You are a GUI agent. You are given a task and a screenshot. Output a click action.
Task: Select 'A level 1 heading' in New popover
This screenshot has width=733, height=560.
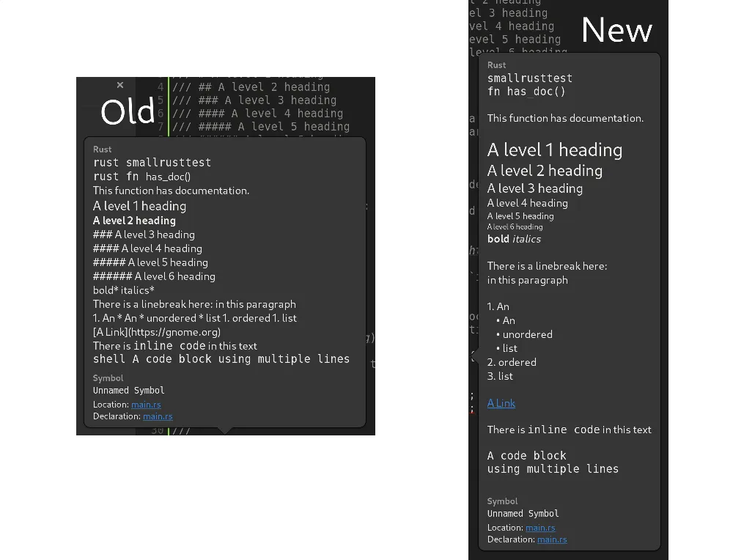(x=555, y=150)
